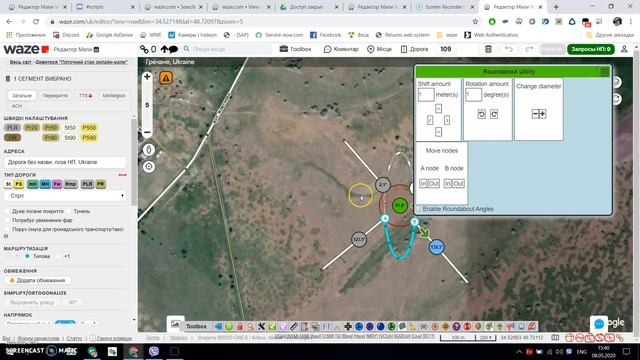Click the place search box in header
This screenshot has height=360, width=640.
click(x=227, y=49)
